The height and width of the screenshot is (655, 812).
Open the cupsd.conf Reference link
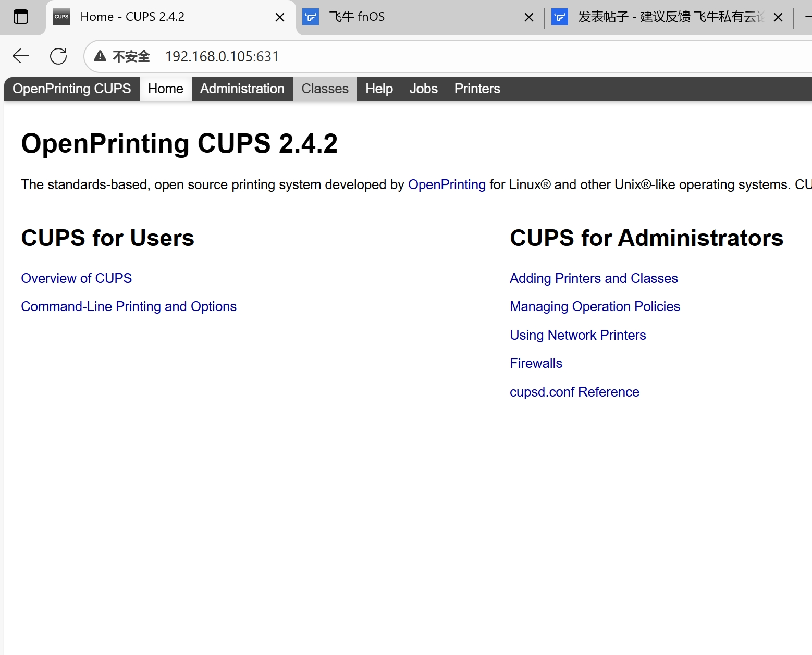574,392
